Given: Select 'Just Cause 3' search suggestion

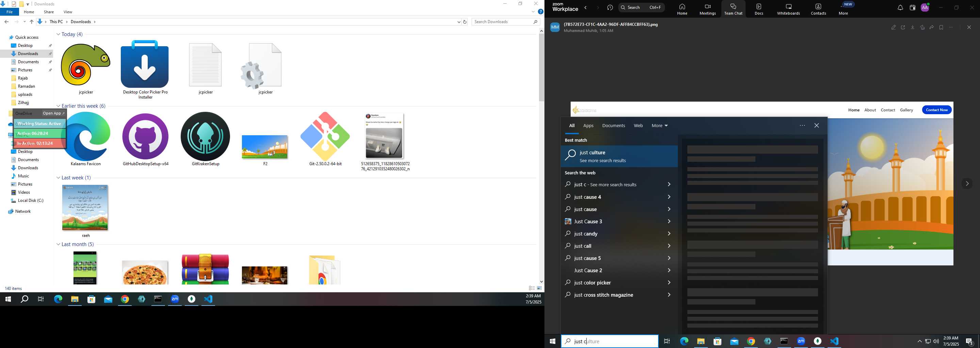Looking at the screenshot, I should coord(619,222).
